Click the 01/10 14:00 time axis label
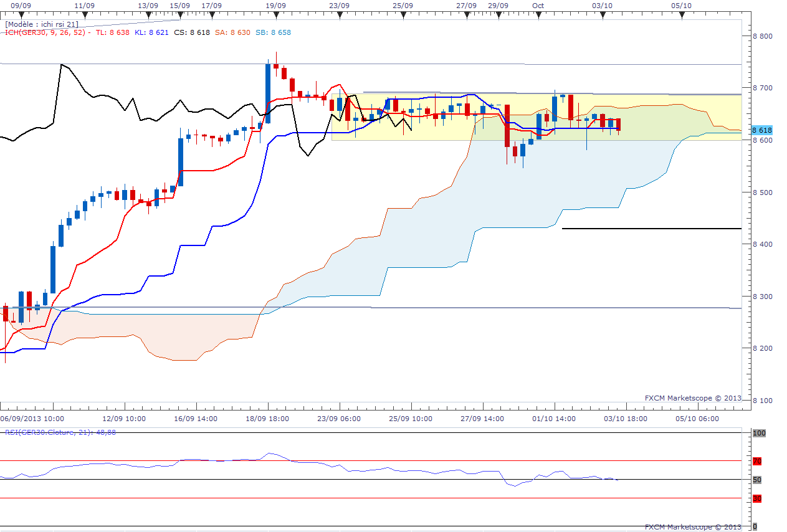 click(553, 419)
